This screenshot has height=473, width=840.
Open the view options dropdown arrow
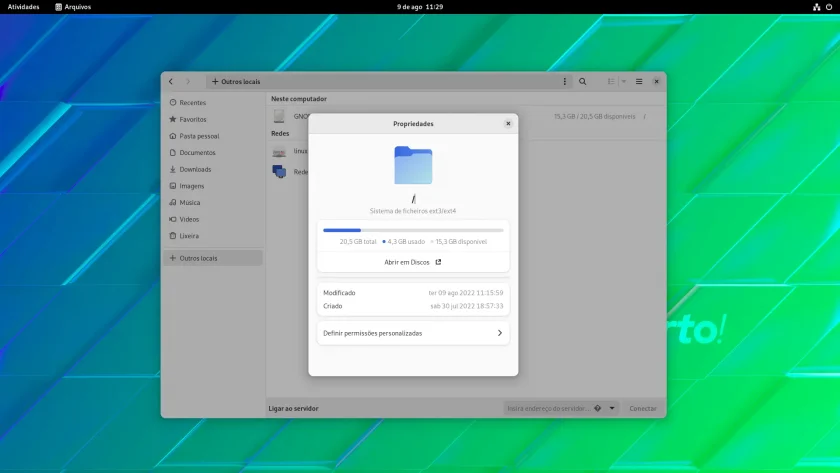pos(624,81)
